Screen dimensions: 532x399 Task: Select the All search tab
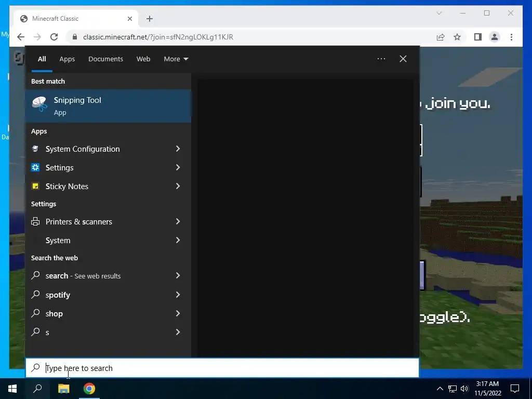pos(42,59)
